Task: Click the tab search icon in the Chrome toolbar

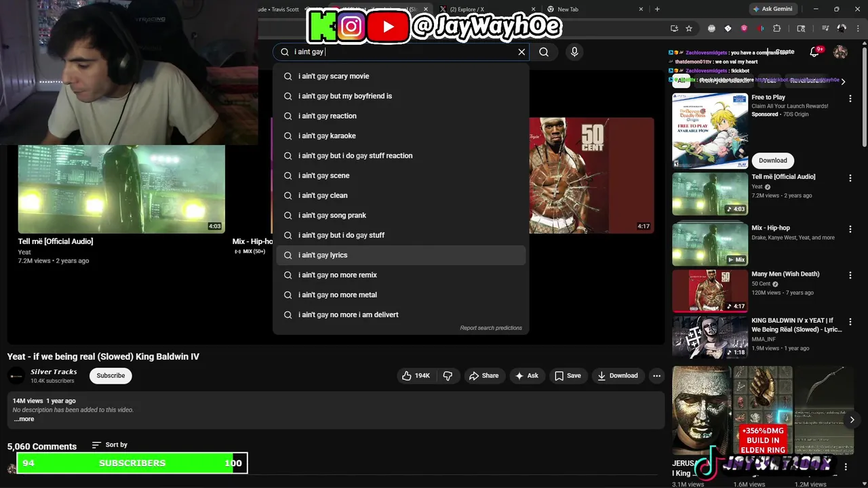Action: [801, 28]
